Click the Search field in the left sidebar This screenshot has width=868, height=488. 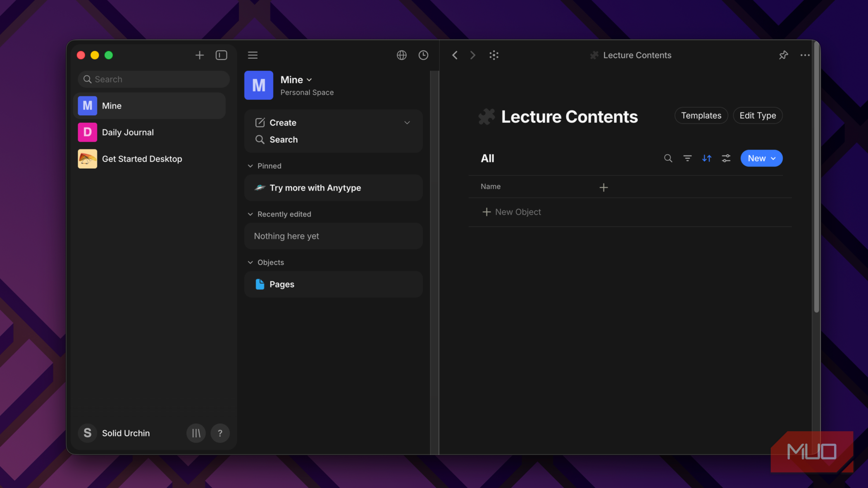[x=153, y=79]
